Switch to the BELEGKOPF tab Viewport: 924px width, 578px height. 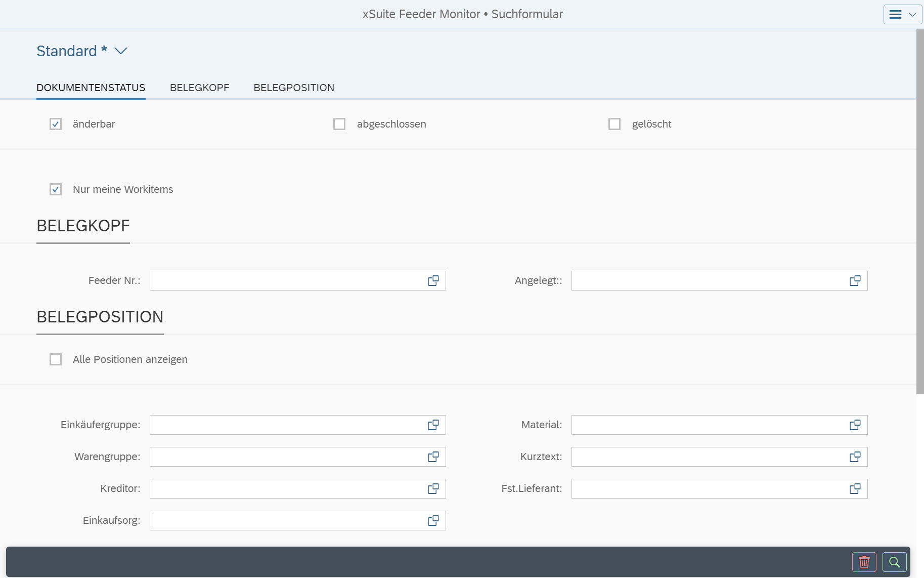(x=200, y=88)
